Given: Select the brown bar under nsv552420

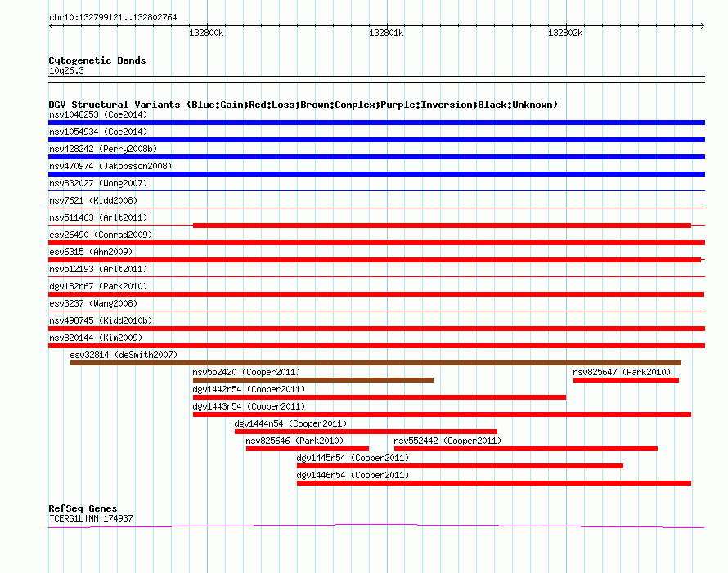Looking at the screenshot, I should pos(313,380).
